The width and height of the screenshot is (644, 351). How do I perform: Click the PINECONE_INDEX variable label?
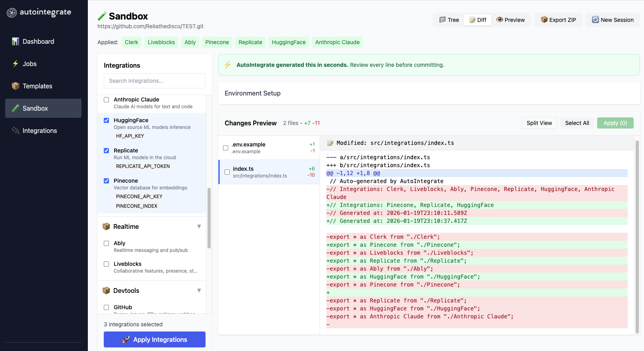point(137,206)
